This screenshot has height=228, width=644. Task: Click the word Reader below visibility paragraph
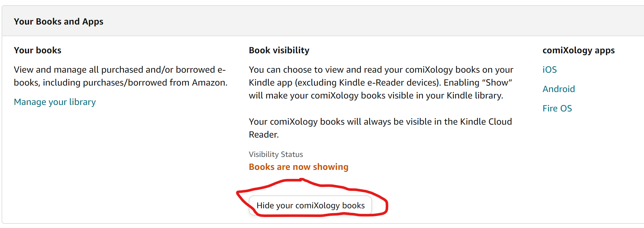tap(263, 135)
